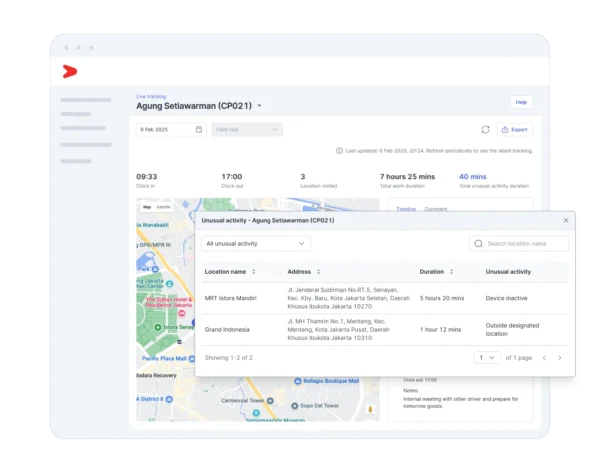Switch map to Map view
Screen dimensions: 600x473
pos(147,207)
